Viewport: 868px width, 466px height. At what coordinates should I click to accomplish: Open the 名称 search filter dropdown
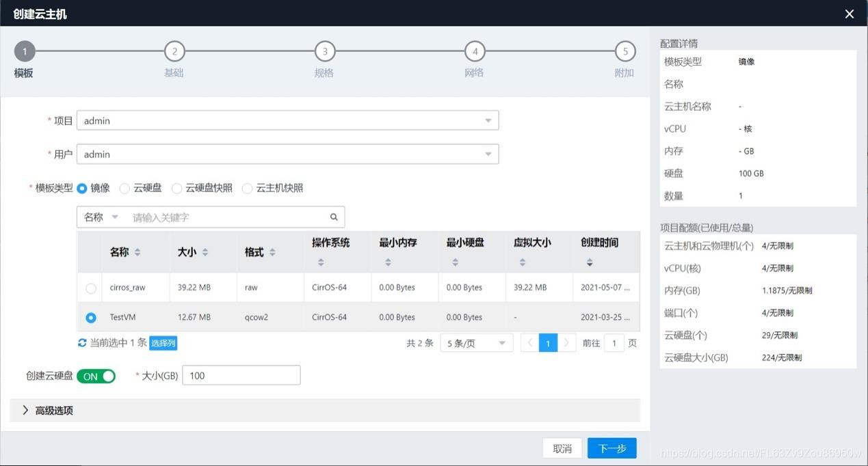coord(101,217)
